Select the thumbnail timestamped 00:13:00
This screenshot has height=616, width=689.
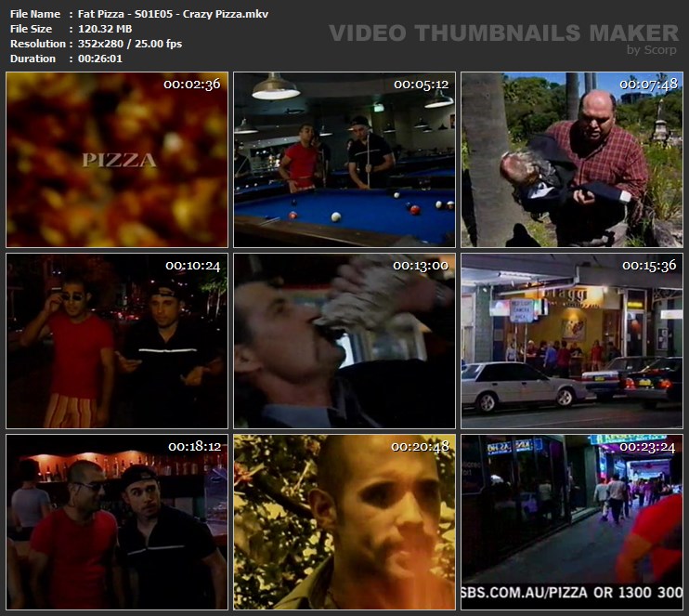click(344, 341)
